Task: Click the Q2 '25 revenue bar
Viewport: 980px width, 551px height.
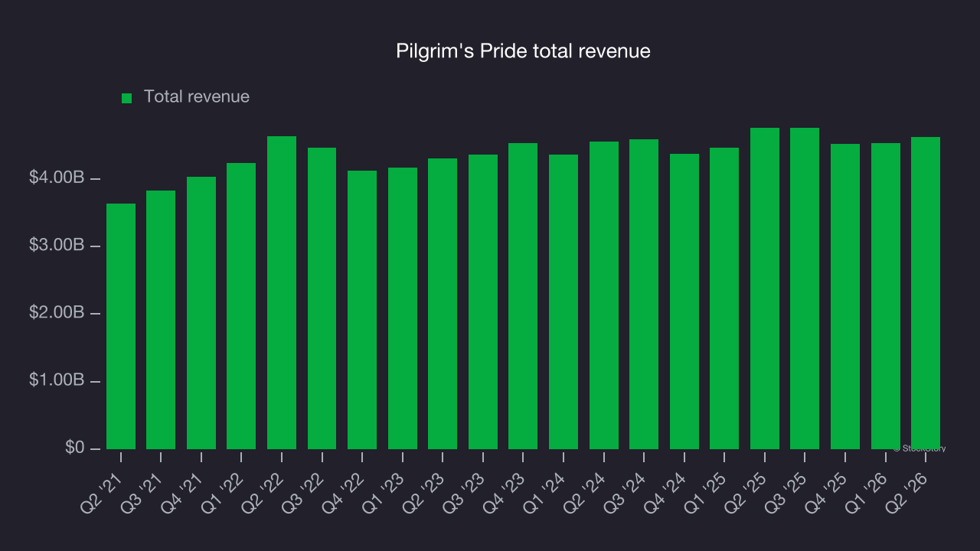Action: [x=765, y=289]
